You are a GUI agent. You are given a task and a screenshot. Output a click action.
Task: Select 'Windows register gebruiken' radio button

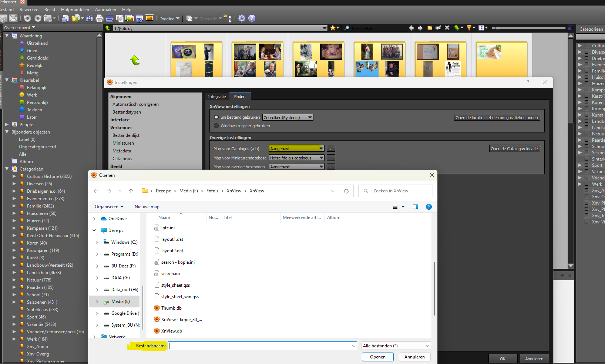pyautogui.click(x=216, y=126)
